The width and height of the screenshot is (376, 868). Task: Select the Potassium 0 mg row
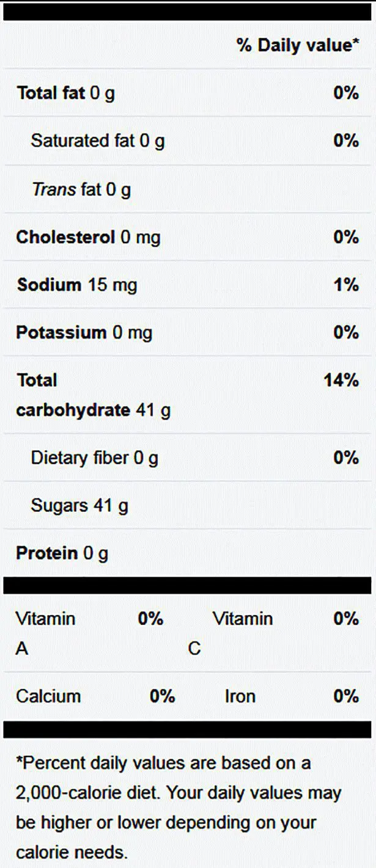click(188, 333)
